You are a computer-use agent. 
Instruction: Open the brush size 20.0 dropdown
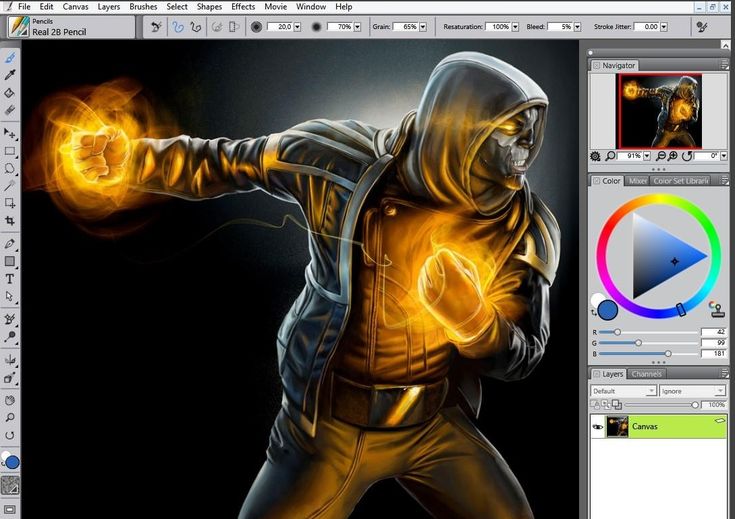click(x=297, y=27)
